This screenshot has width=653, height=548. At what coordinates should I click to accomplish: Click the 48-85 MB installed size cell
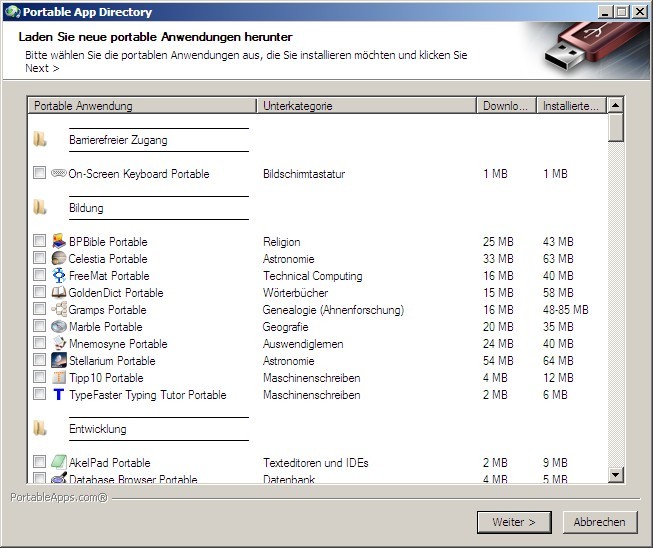[566, 310]
